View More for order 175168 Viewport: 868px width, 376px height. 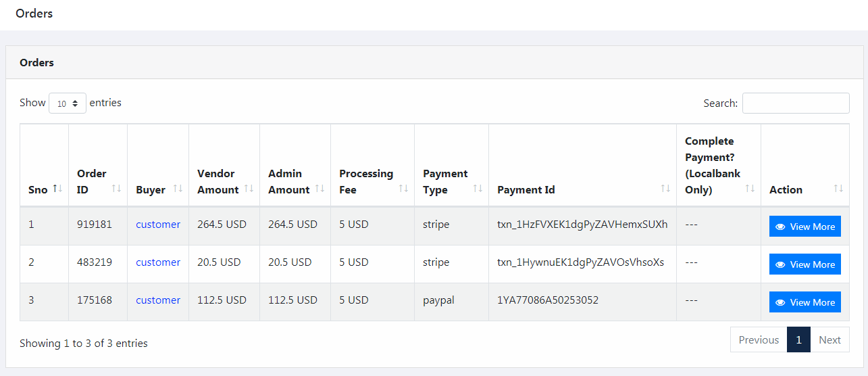pyautogui.click(x=805, y=302)
